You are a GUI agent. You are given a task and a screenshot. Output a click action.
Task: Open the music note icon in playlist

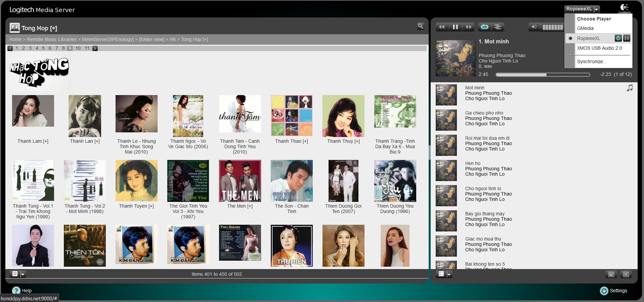point(630,88)
